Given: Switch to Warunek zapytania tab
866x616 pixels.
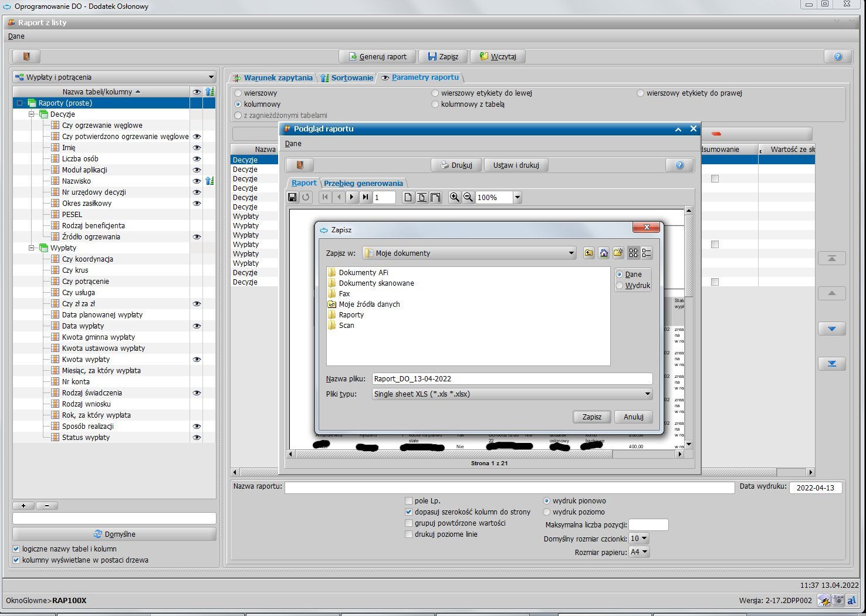Looking at the screenshot, I should coord(273,77).
